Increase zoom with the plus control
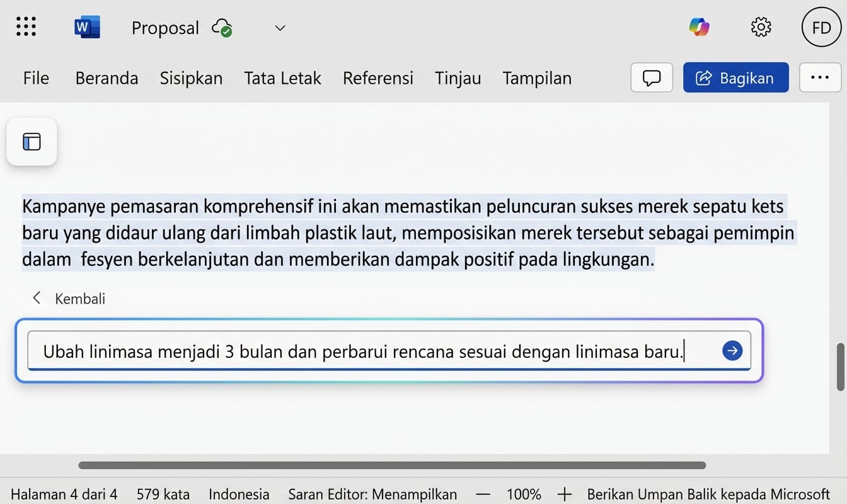The width and height of the screenshot is (847, 504). [565, 495]
